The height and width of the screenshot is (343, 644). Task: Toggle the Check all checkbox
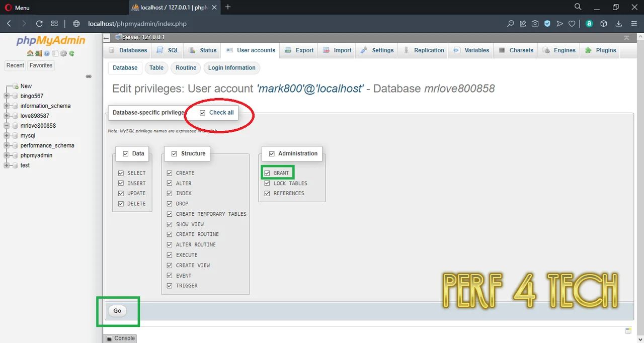[203, 113]
